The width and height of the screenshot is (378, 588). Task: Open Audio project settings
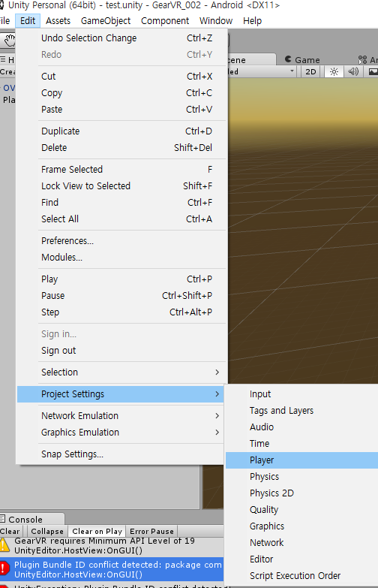pos(301,427)
